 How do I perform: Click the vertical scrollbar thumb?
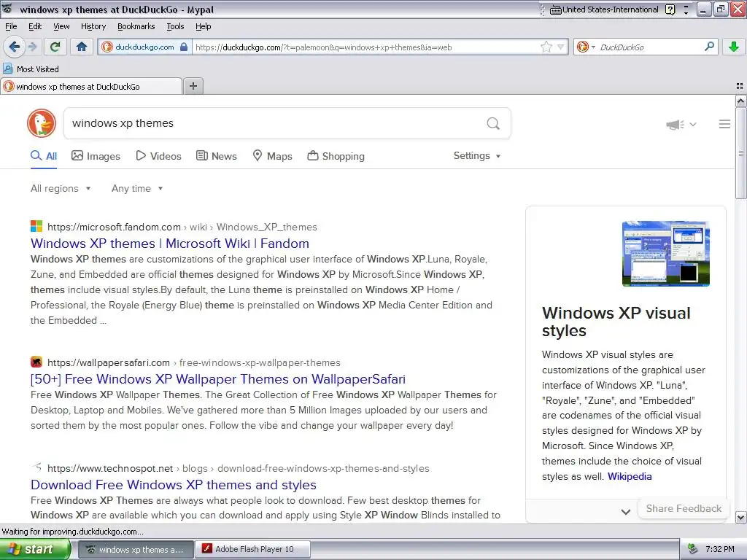point(740,153)
